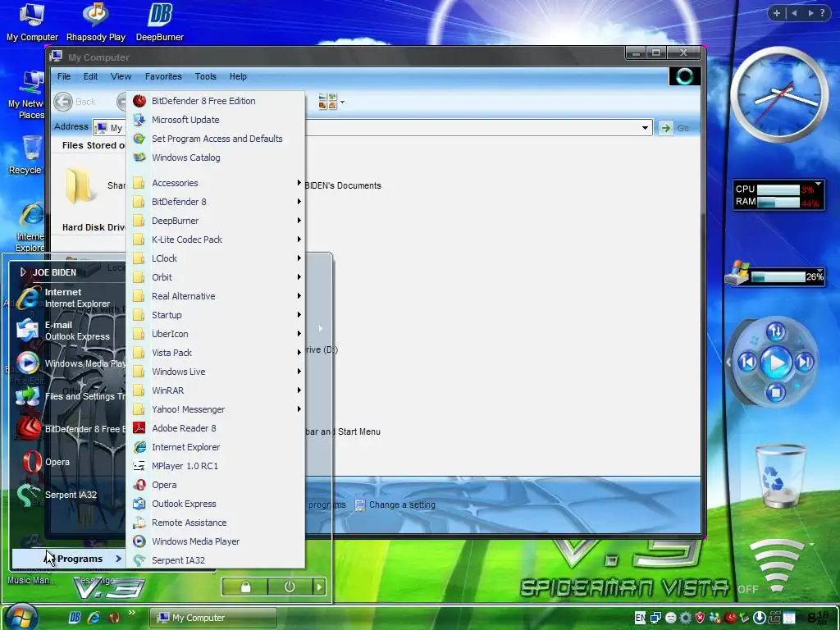The width and height of the screenshot is (840, 630).
Task: Click the Go button beside Address bar
Action: coord(674,127)
